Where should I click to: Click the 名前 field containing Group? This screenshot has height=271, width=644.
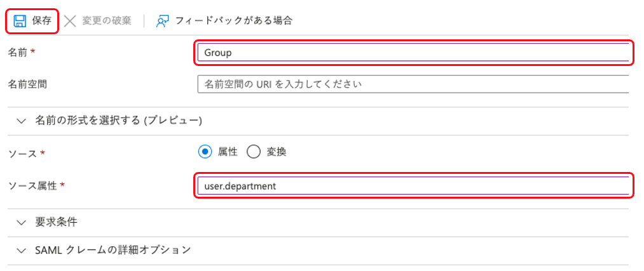[413, 53]
